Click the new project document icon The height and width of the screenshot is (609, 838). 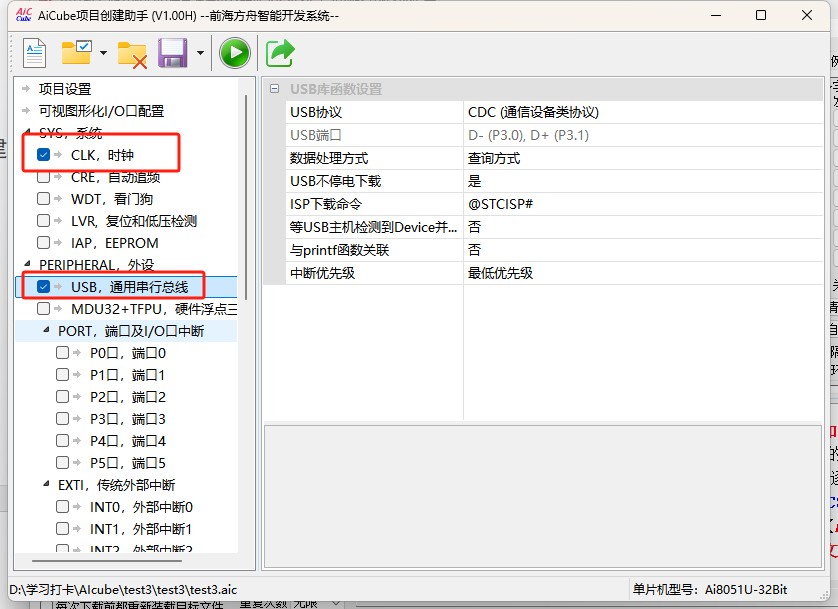click(35, 53)
